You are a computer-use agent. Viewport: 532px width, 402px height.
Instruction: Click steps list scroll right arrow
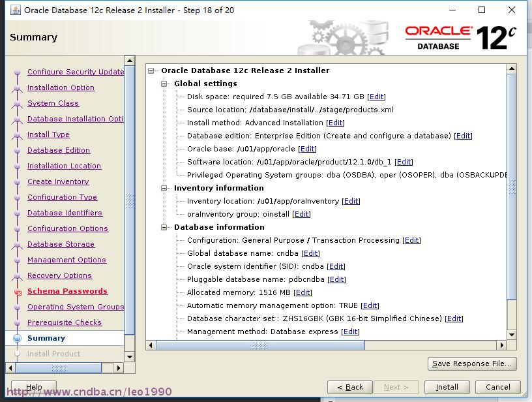point(118,367)
